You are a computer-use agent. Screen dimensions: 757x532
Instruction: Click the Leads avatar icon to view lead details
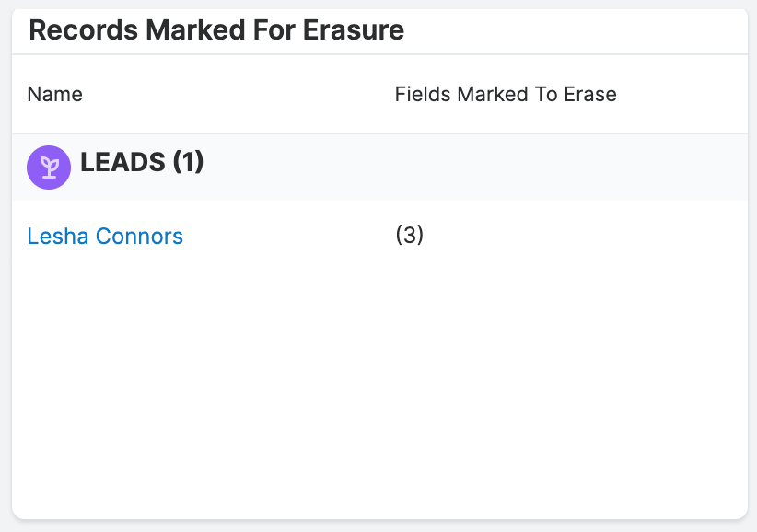[49, 167]
